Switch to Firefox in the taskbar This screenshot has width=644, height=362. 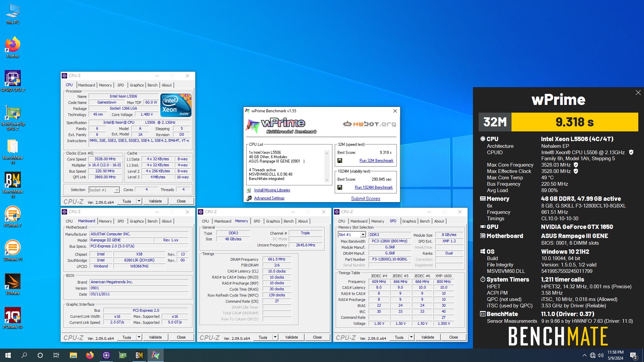click(90, 355)
